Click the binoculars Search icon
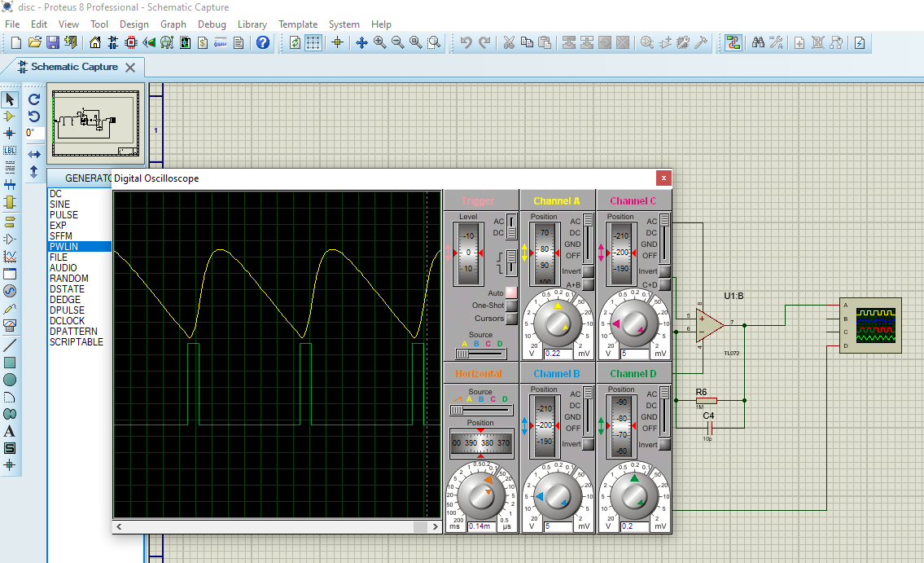 758,42
